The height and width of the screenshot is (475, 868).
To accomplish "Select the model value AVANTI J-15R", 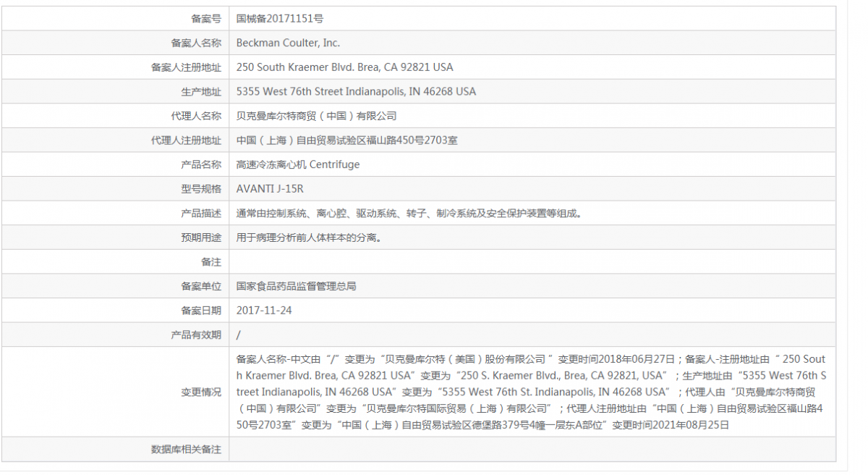I will tap(270, 189).
